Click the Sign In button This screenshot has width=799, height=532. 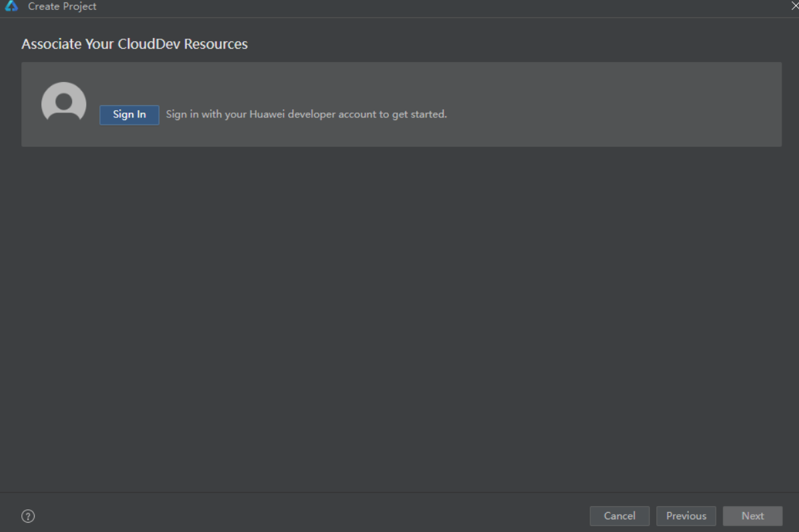(x=129, y=115)
